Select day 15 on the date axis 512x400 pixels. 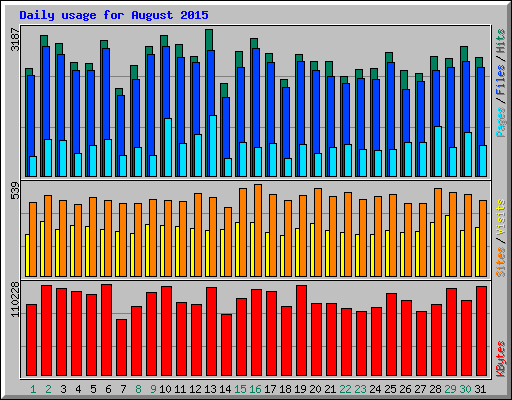click(240, 389)
